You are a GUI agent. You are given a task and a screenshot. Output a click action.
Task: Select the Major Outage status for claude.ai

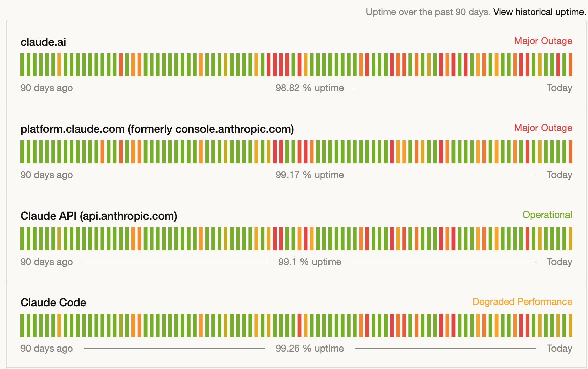tap(543, 41)
